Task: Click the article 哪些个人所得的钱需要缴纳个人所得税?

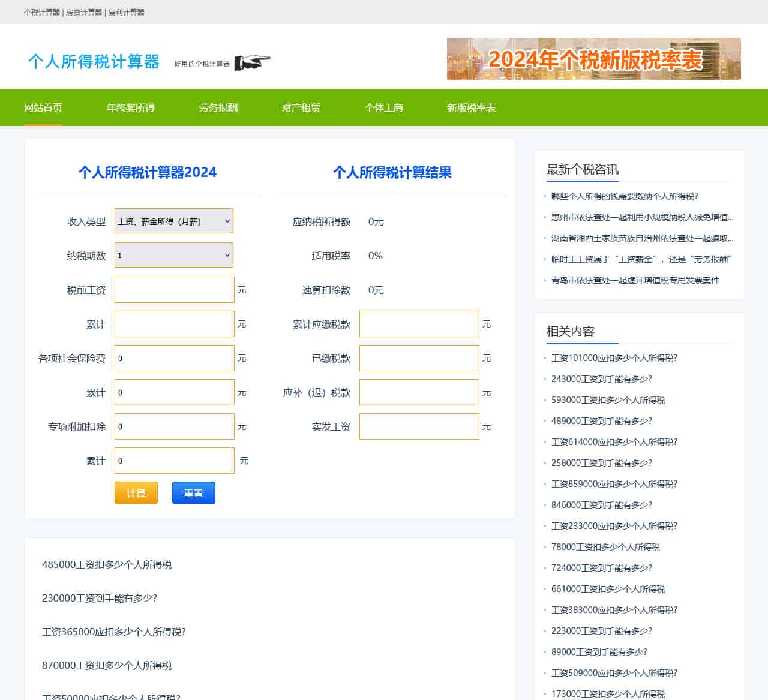Action: point(625,196)
